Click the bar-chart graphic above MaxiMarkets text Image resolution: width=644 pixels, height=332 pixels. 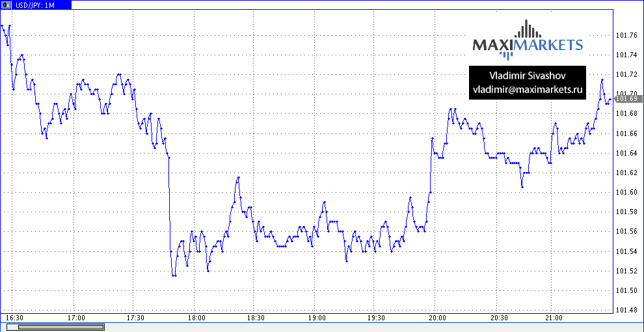click(x=528, y=30)
